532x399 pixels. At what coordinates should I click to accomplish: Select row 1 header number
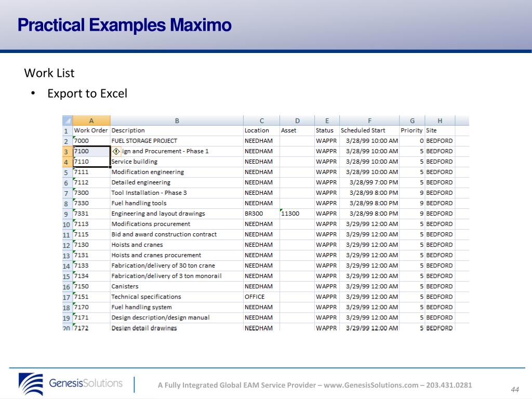coord(68,131)
